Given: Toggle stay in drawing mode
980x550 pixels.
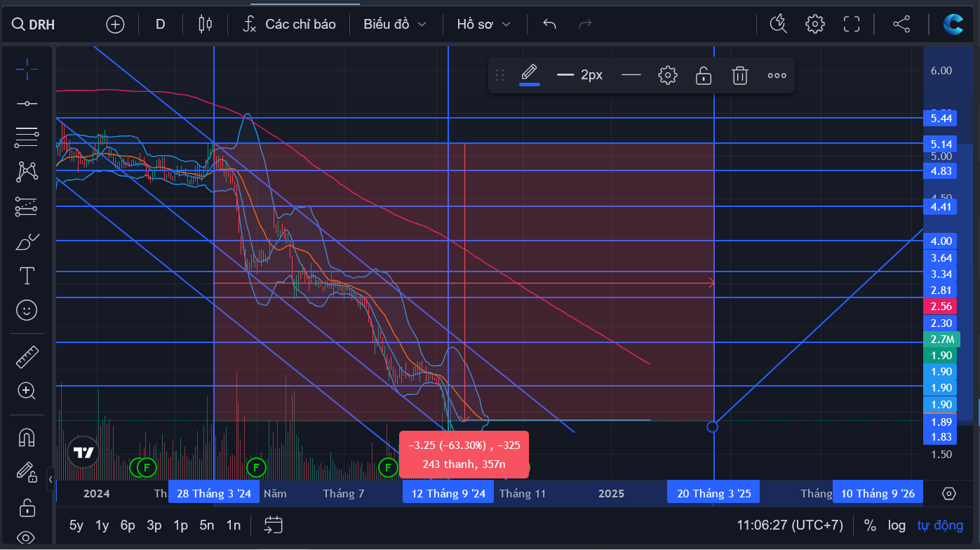Looking at the screenshot, I should click(27, 472).
